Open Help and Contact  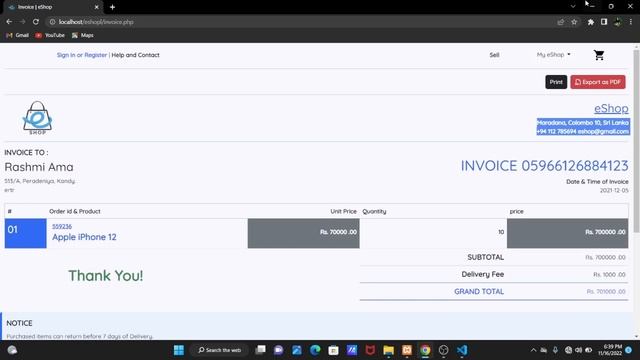136,55
